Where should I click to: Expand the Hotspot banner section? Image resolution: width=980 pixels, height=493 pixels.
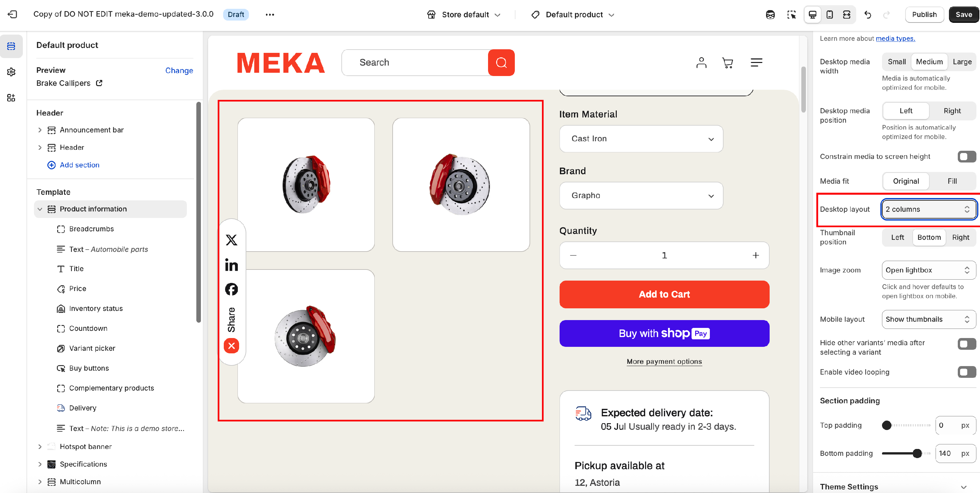click(40, 446)
